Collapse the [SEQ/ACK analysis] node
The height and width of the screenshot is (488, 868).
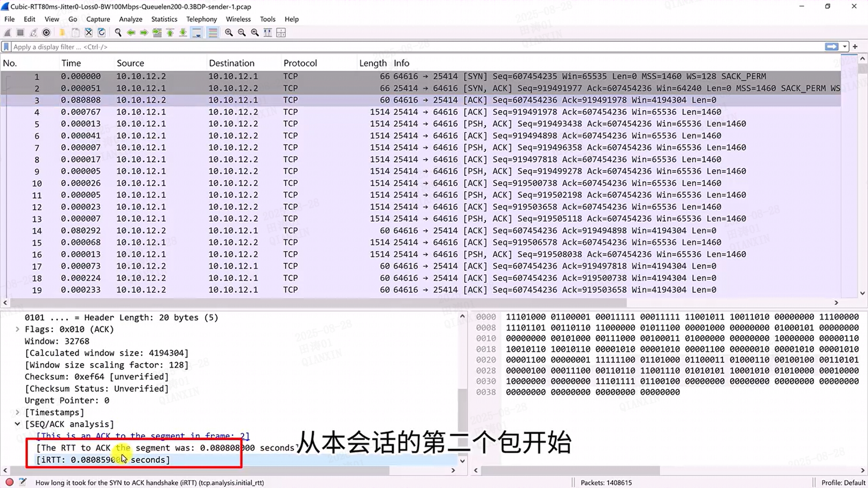17,424
